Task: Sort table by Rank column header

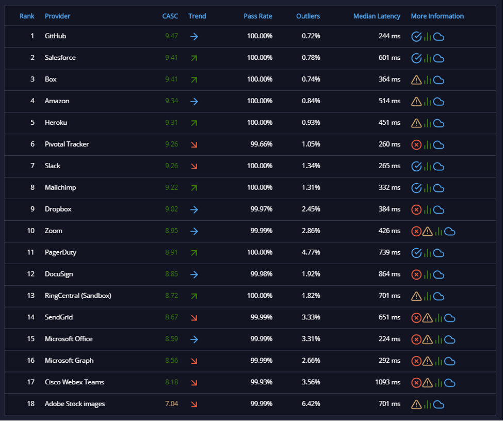Action: coord(27,16)
